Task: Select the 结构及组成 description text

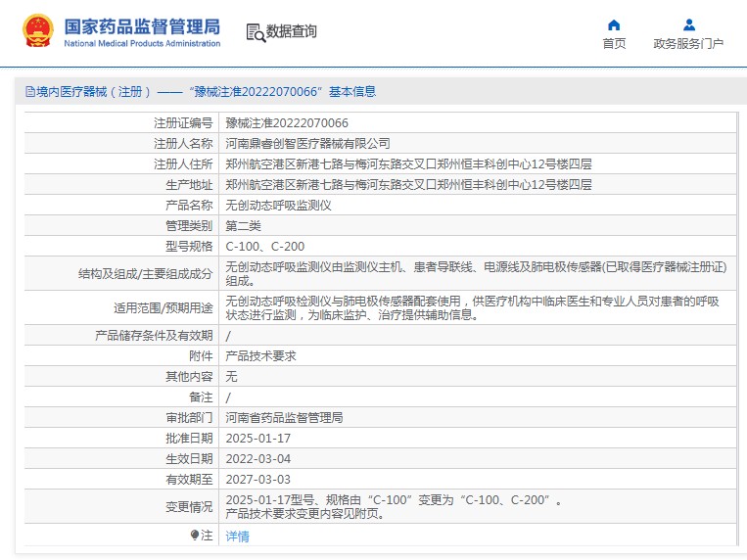Action: (476, 273)
